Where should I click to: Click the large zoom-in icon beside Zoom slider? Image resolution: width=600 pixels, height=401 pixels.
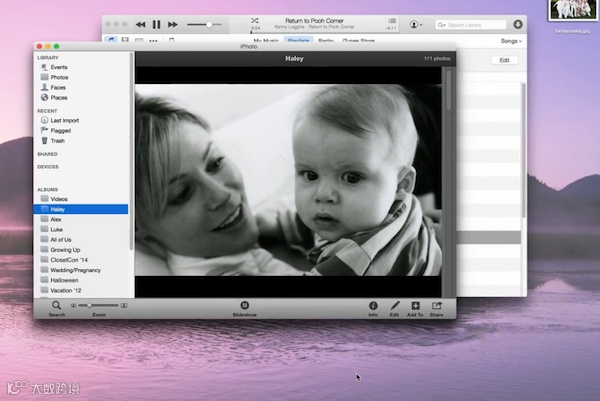pos(124,305)
